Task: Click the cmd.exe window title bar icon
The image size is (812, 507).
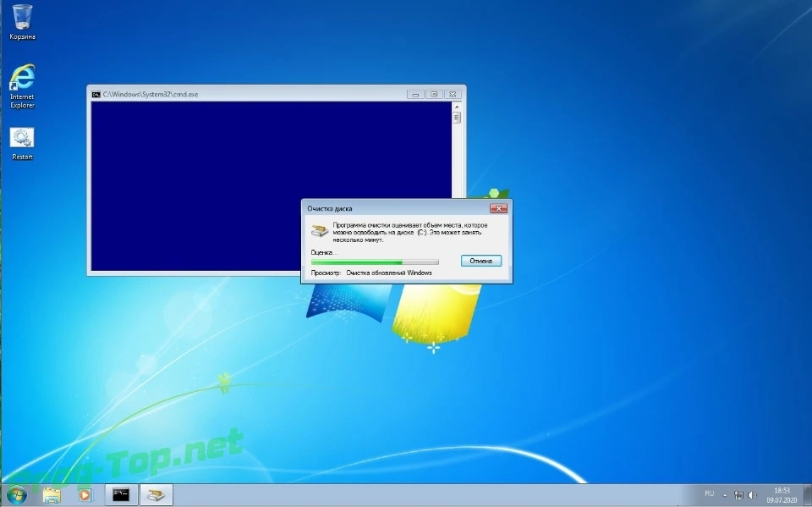Action: [x=96, y=94]
